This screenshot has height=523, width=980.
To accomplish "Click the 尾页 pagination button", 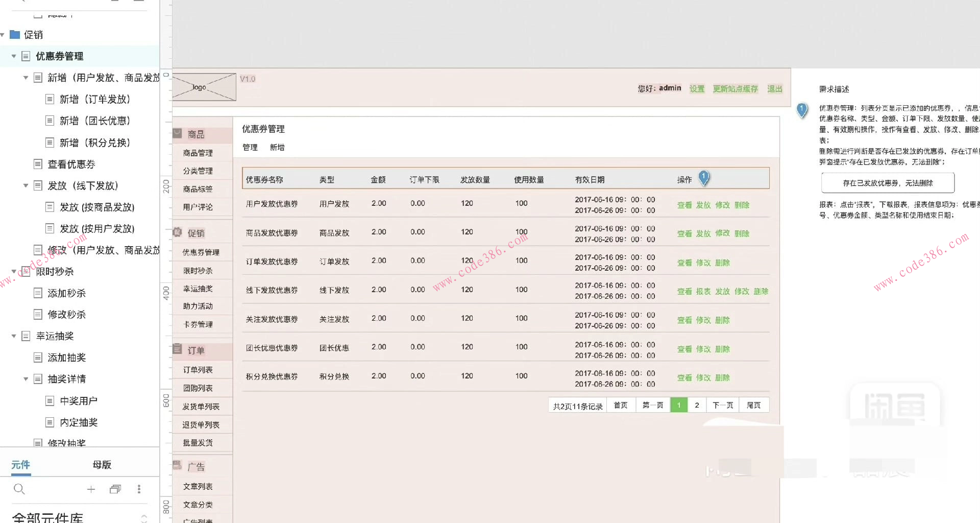I will click(x=754, y=405).
